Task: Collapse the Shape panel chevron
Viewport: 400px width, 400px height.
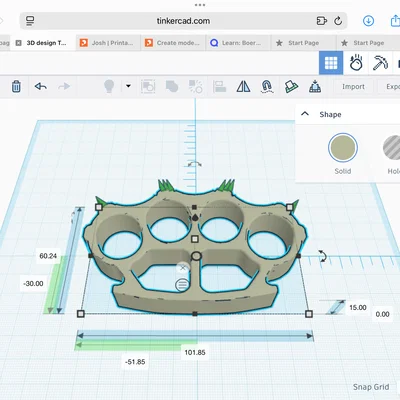Action: [305, 114]
